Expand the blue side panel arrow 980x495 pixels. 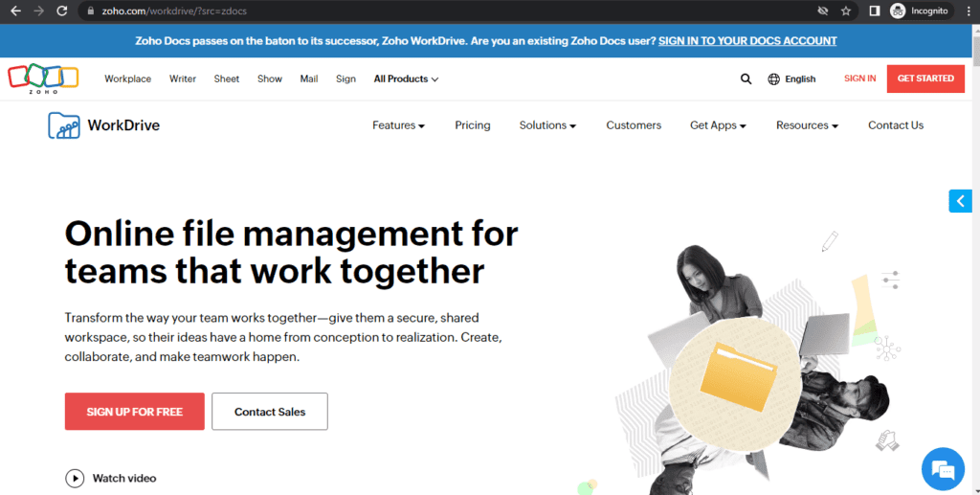(960, 201)
